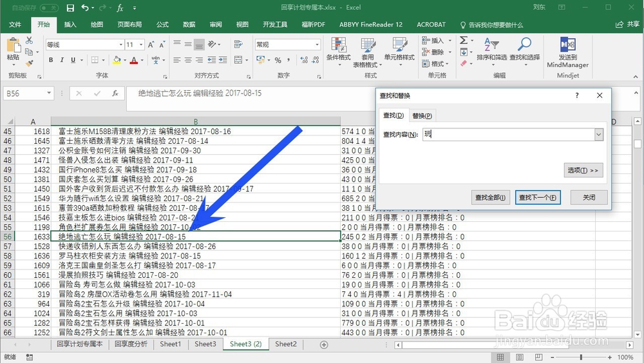Click the AutoSum sigma icon
The image size is (644, 363).
(464, 40)
